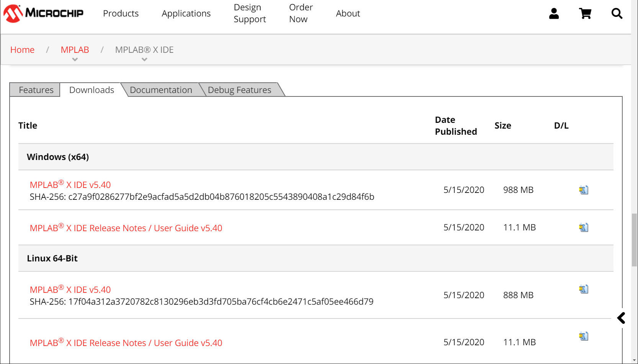Click the page vertical scrollbar thumb
Viewport: 638px width, 364px height.
coord(635,240)
